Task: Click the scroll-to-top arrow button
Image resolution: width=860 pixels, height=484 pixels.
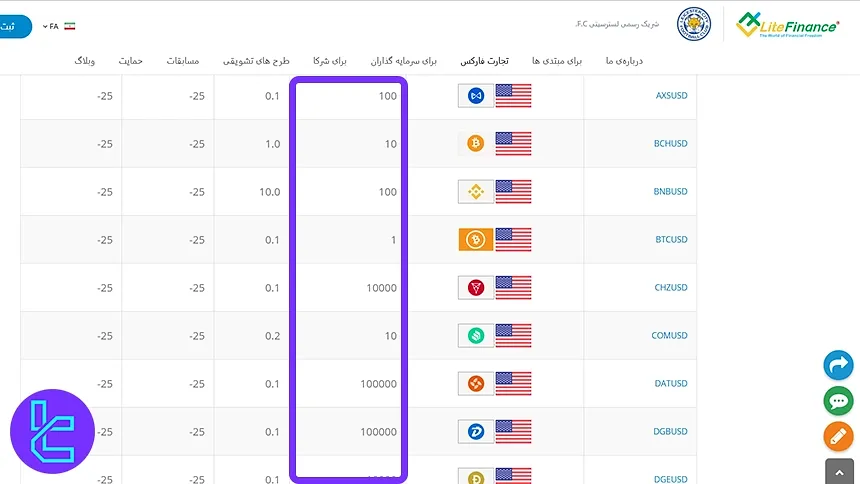Action: click(x=838, y=471)
